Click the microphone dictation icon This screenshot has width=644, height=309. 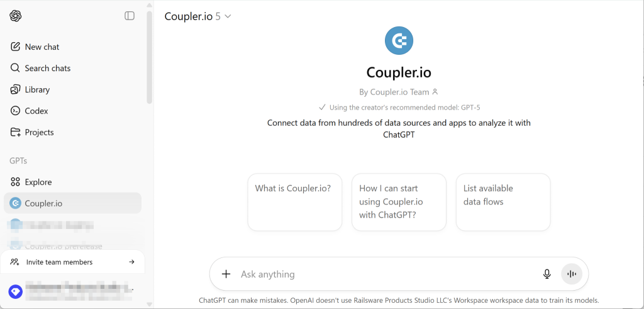click(547, 274)
